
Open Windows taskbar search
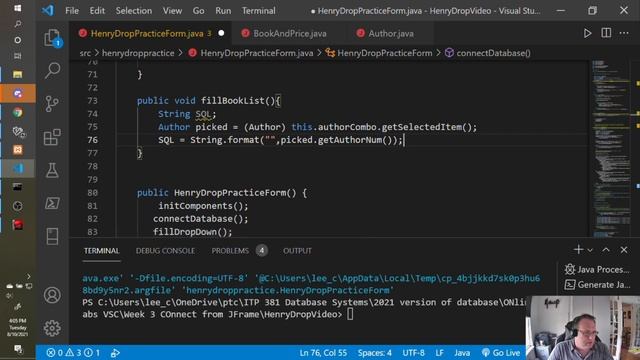[18, 24]
